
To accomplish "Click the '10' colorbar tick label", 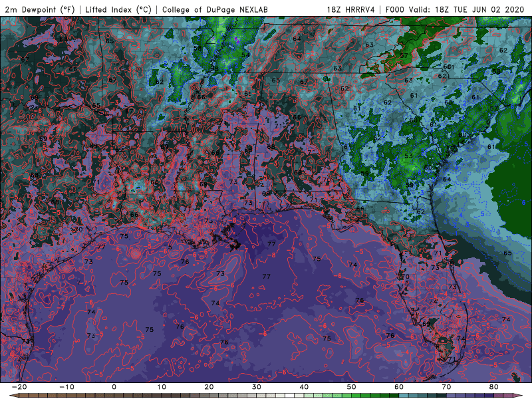I will pos(162,387).
